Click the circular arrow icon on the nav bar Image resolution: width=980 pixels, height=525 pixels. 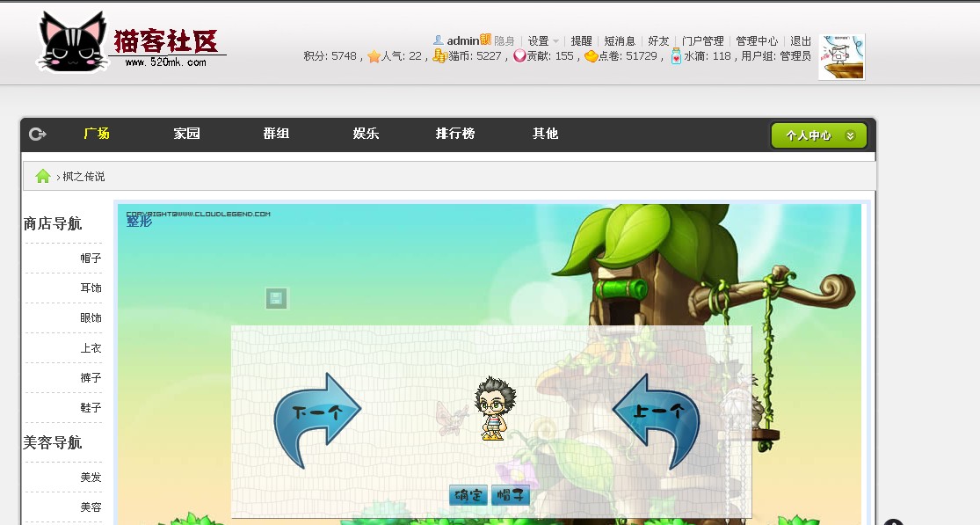(37, 134)
